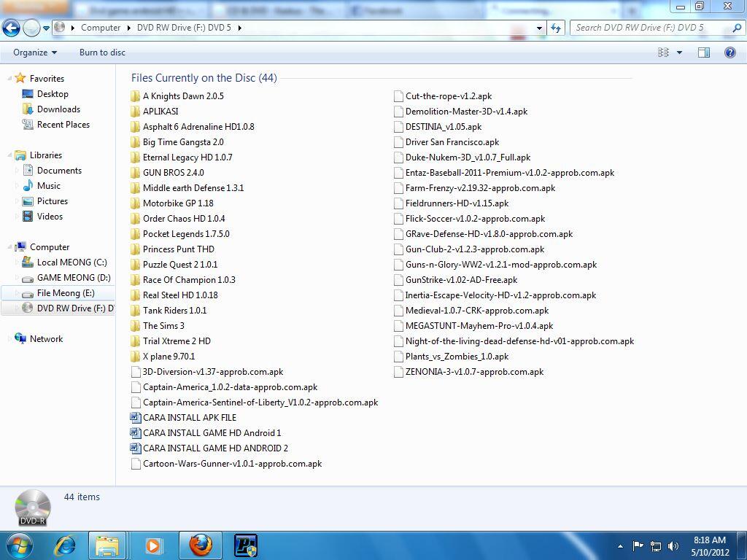Open the Documents library
Screen dimensions: 747x560
(x=59, y=171)
